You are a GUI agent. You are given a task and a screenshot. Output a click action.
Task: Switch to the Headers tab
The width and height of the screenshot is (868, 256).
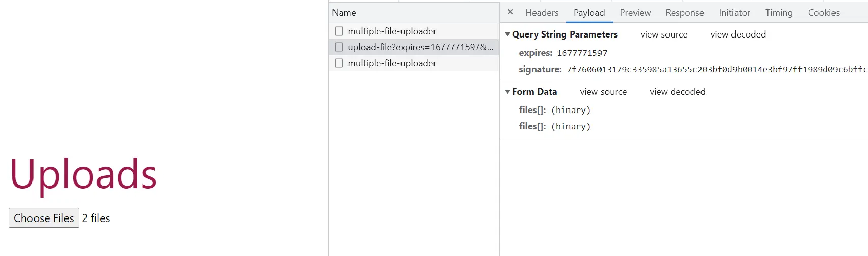[x=542, y=13]
